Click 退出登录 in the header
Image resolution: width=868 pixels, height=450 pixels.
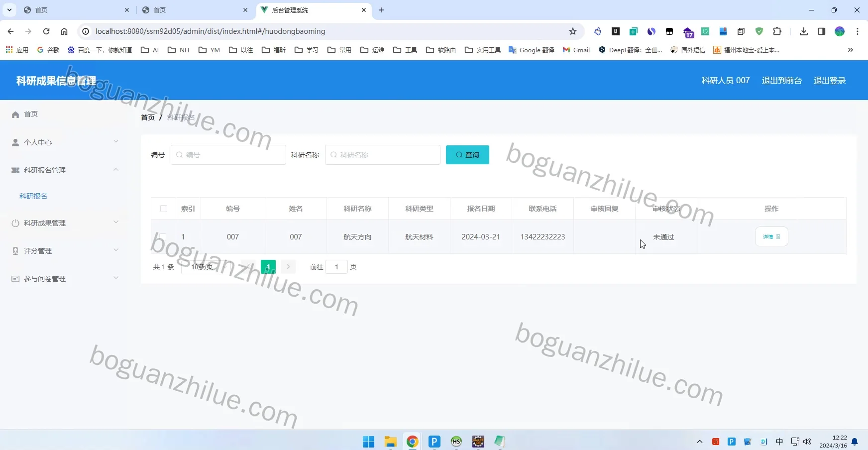tap(829, 81)
